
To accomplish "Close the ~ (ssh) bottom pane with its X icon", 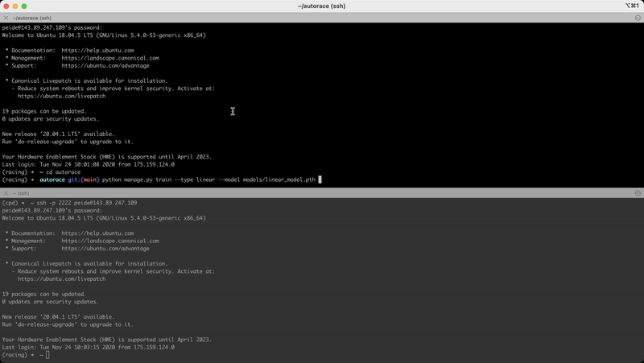I will pos(6,193).
